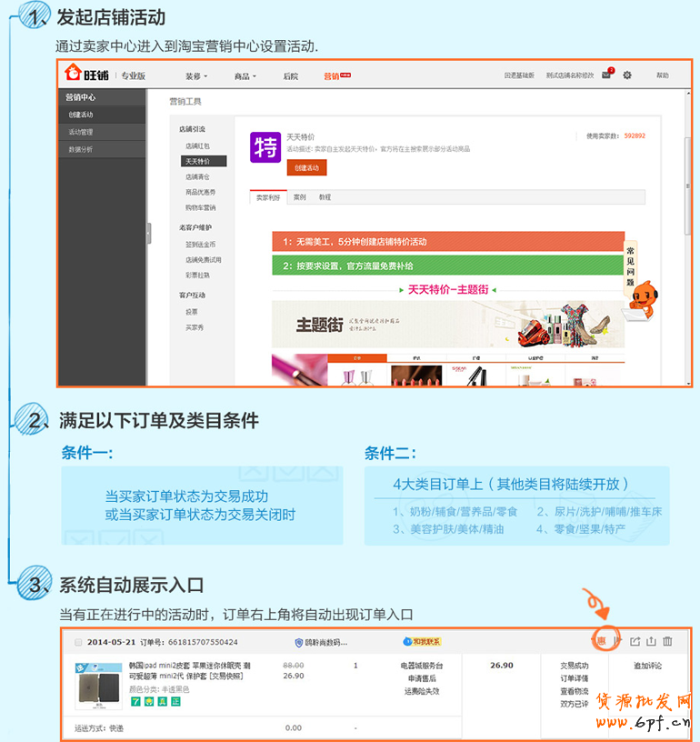Click the 营销中心 sidebar header
This screenshot has width=700, height=742.
click(x=102, y=97)
